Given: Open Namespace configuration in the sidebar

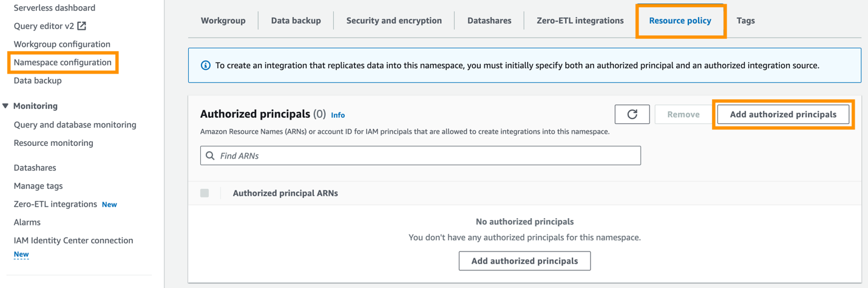Looking at the screenshot, I should coord(63,63).
